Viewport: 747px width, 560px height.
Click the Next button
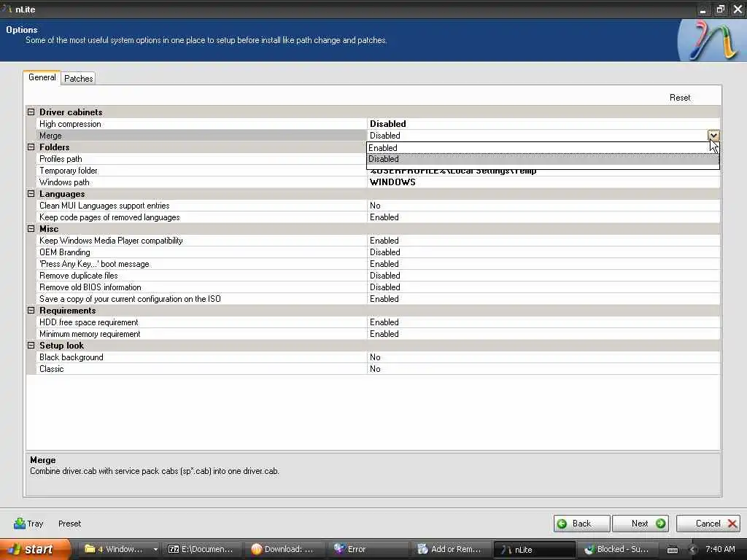(640, 524)
